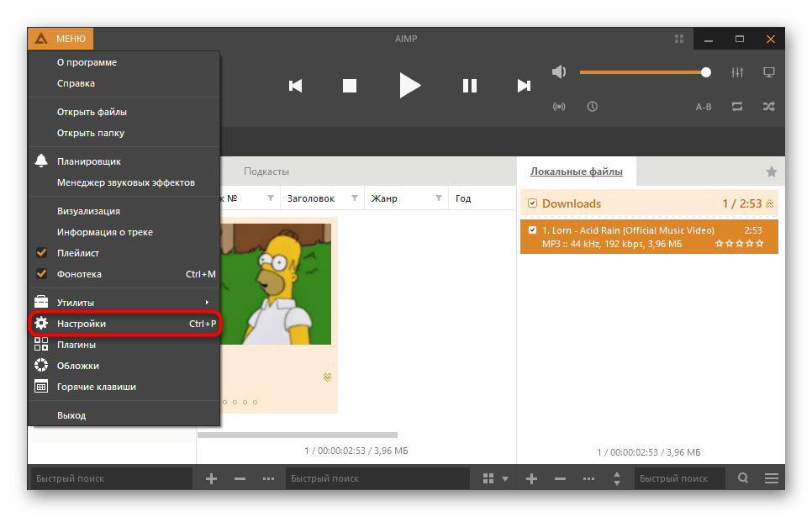The width and height of the screenshot is (812, 517).
Task: Toggle the Плейлист menu option
Action: 76,252
